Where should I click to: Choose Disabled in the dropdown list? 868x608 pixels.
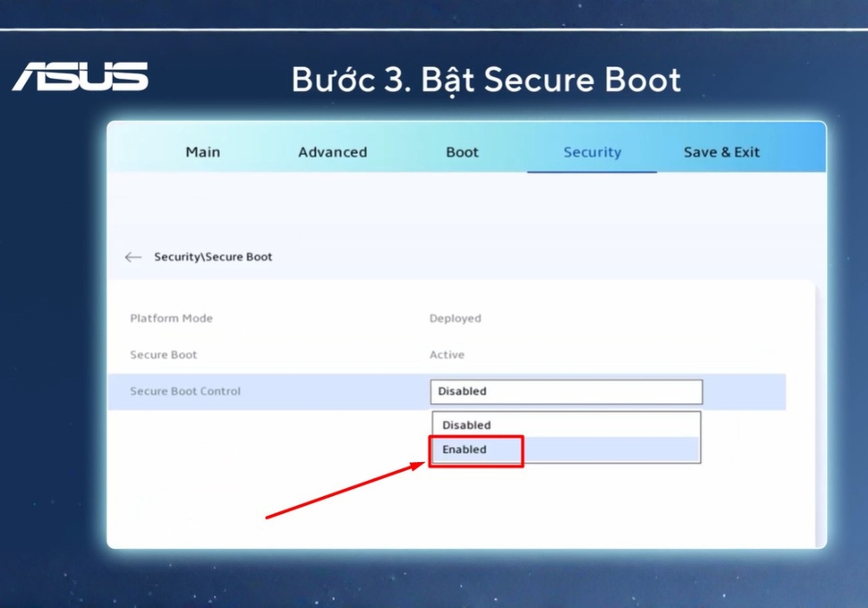pyautogui.click(x=566, y=425)
